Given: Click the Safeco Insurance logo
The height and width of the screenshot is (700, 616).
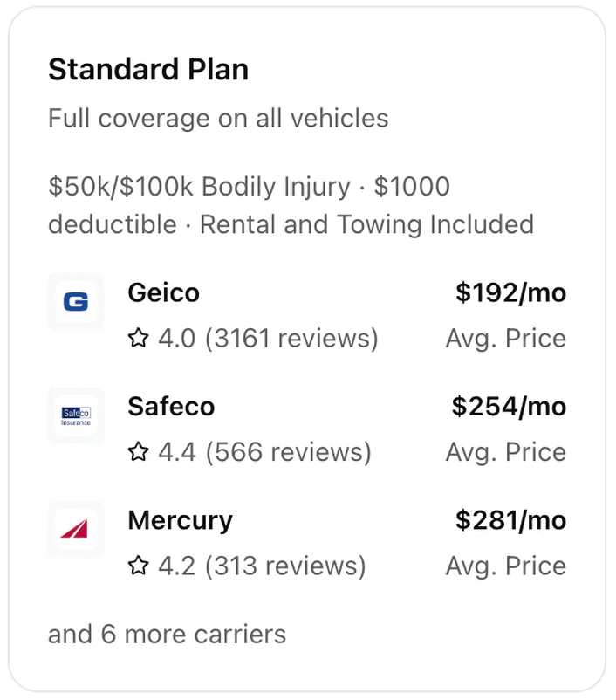Looking at the screenshot, I should coord(76,415).
